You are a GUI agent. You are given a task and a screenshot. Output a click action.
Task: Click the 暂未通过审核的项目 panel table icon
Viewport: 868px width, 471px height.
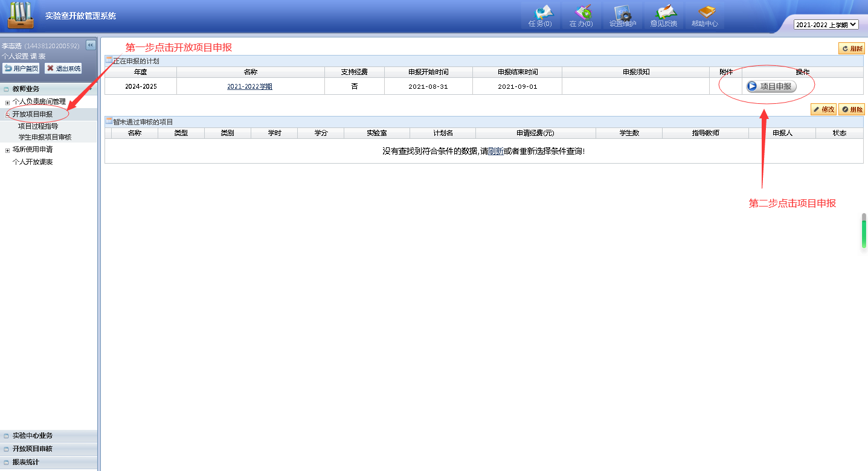(x=109, y=121)
